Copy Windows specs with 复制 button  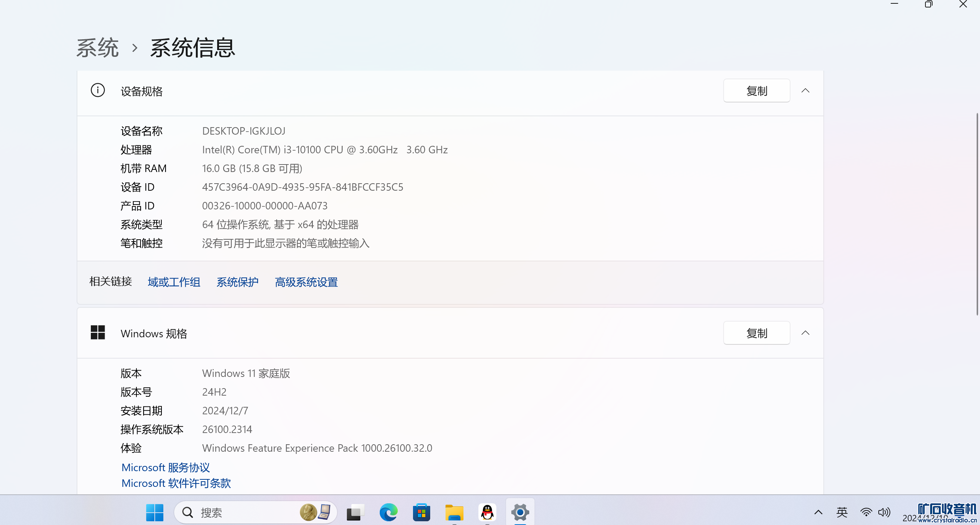tap(756, 333)
